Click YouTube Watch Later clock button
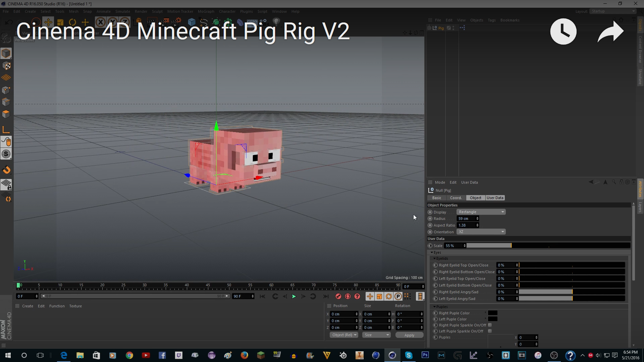 point(563,32)
